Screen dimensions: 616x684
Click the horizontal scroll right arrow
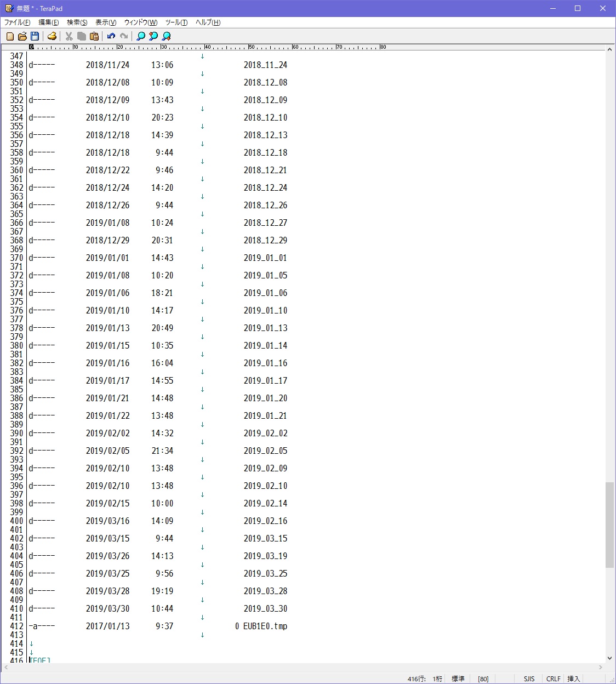tap(600, 668)
